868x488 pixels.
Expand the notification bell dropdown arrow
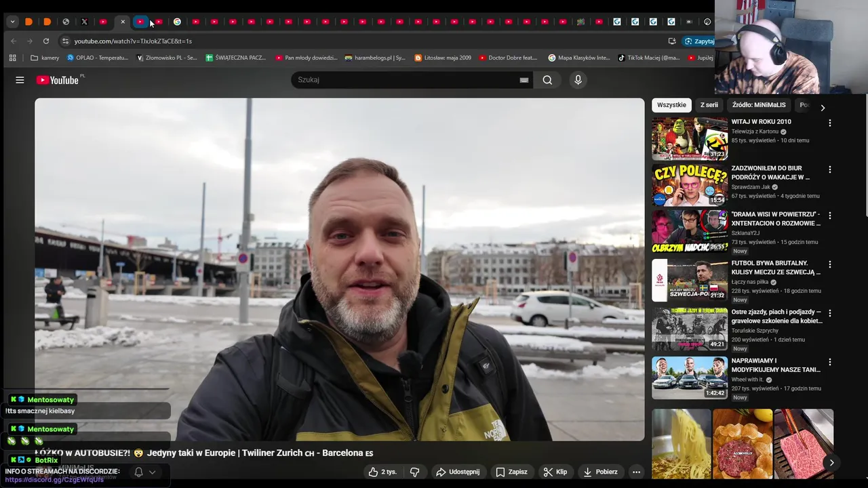(152, 472)
